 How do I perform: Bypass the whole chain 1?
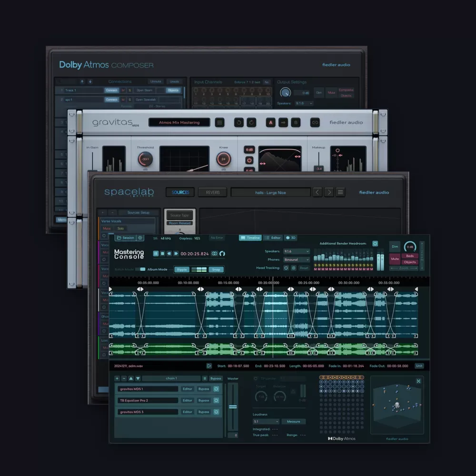coord(216,378)
